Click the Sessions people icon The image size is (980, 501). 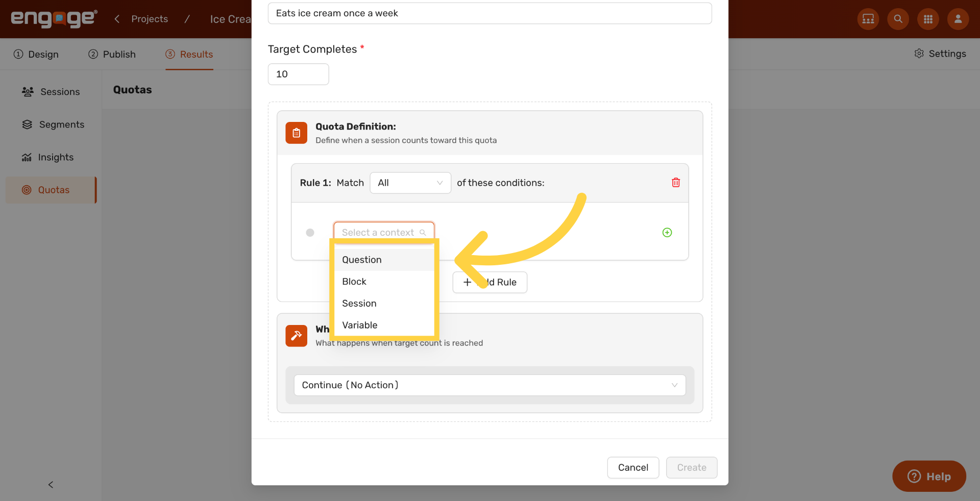(28, 92)
